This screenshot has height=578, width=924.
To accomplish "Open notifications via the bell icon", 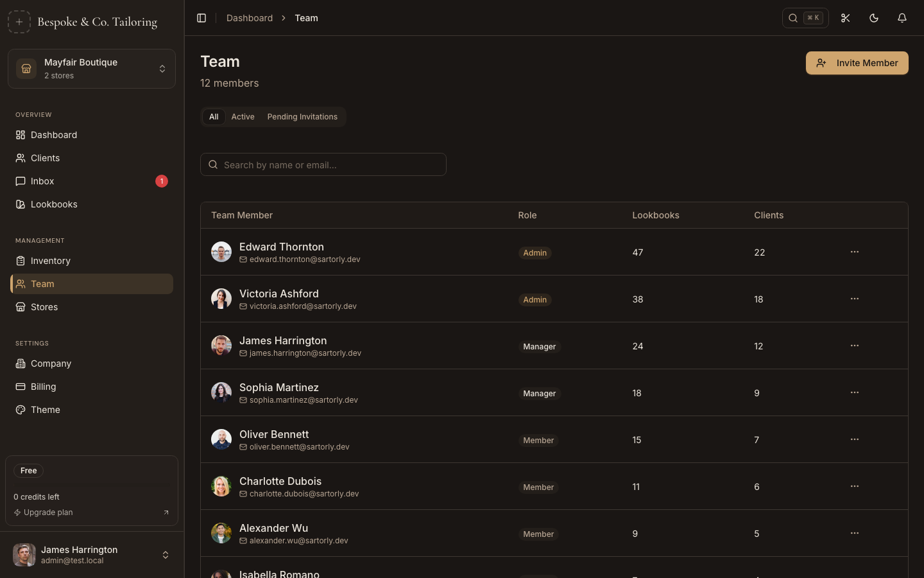I will coord(902,18).
